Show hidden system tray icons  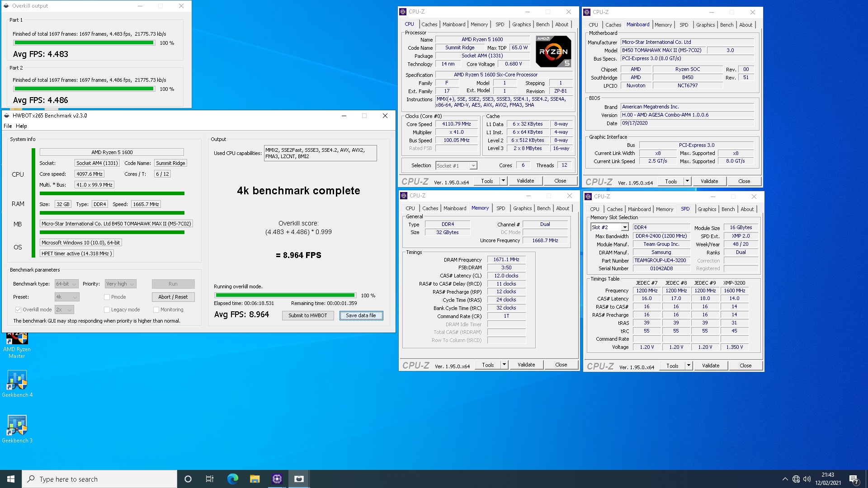click(x=785, y=479)
